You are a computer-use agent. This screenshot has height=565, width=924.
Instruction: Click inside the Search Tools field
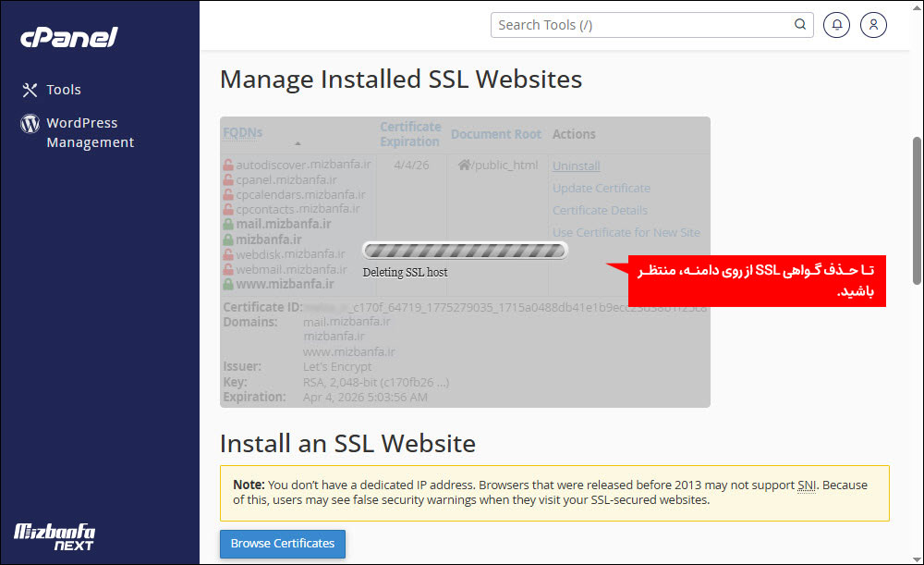point(638,25)
